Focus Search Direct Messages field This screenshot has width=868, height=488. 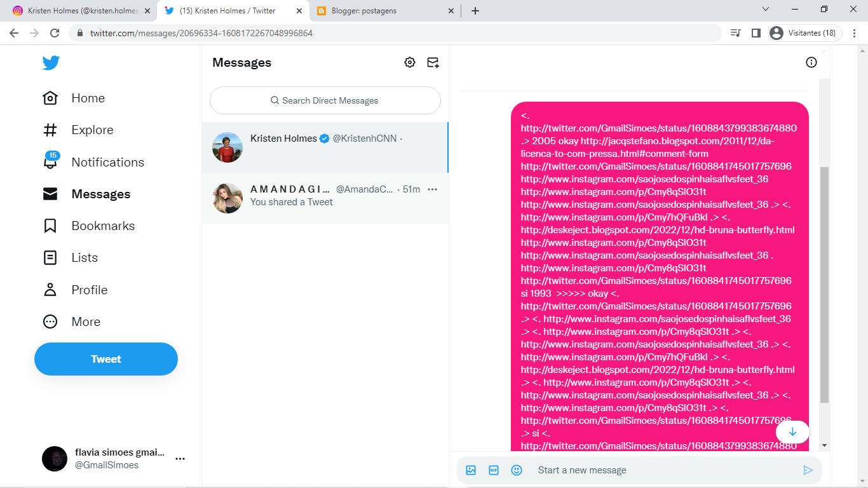click(x=325, y=100)
